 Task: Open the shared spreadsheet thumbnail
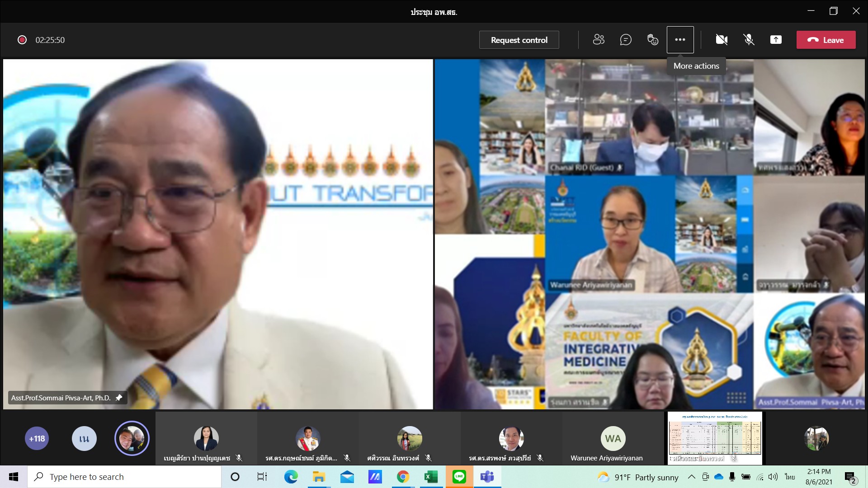pos(715,438)
